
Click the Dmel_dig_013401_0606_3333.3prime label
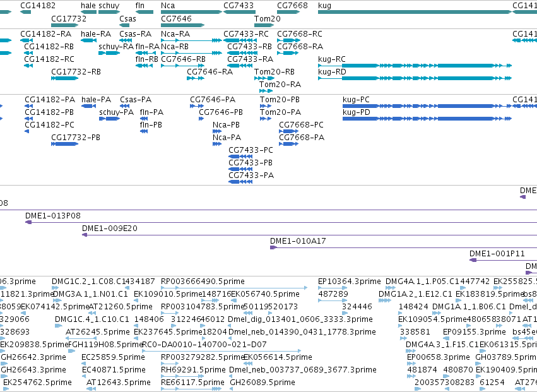(x=300, y=319)
